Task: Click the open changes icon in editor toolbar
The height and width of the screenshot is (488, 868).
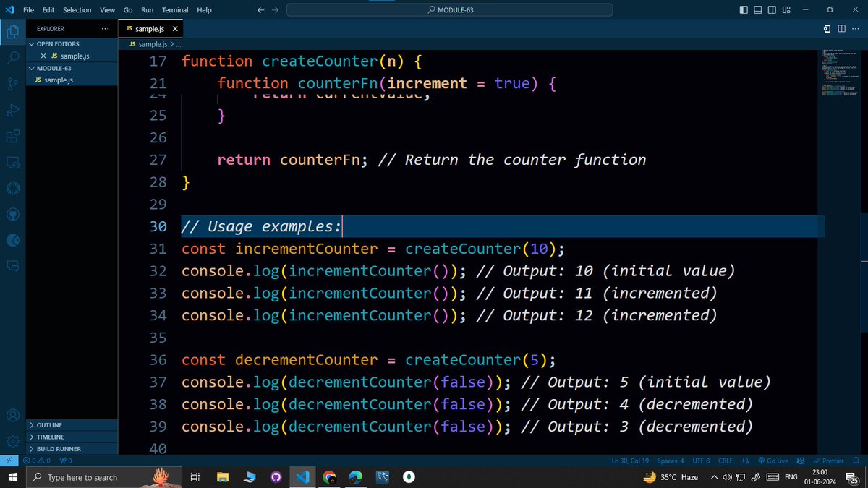Action: coord(827,29)
